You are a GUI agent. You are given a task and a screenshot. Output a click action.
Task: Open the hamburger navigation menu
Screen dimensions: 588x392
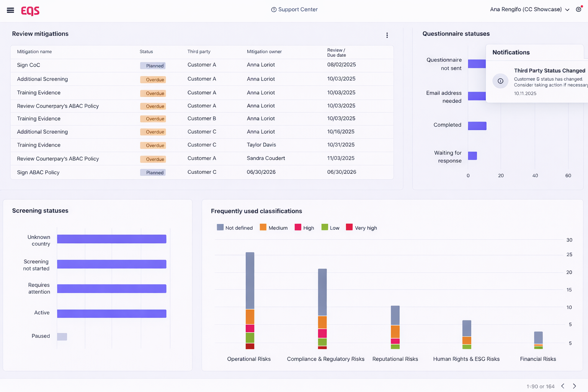pyautogui.click(x=10, y=10)
